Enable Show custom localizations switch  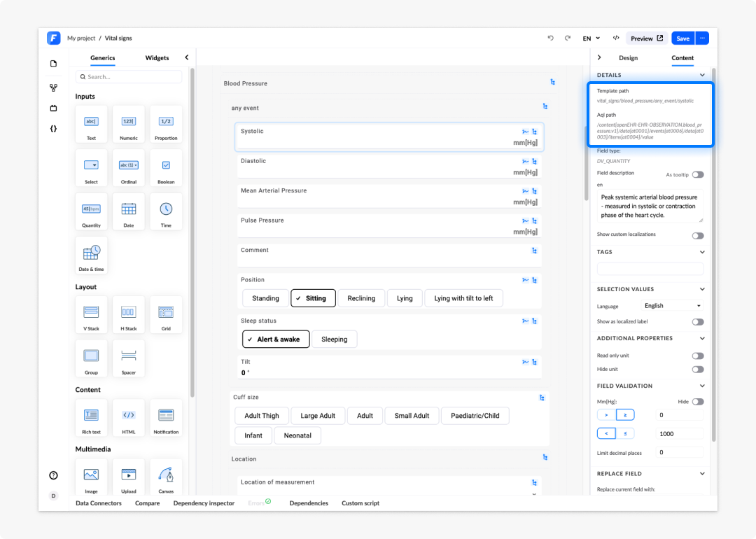[x=698, y=236]
